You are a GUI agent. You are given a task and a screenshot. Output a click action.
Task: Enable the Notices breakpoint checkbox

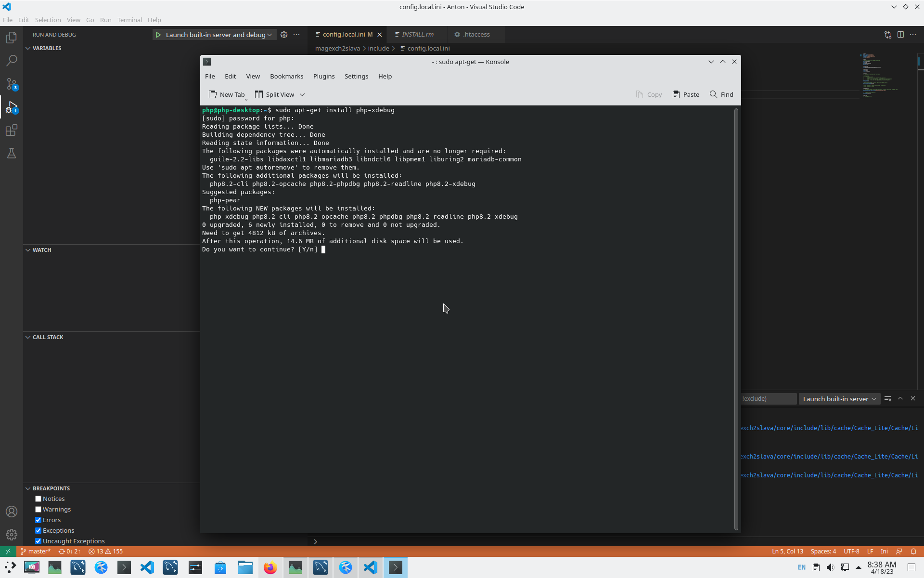point(38,499)
